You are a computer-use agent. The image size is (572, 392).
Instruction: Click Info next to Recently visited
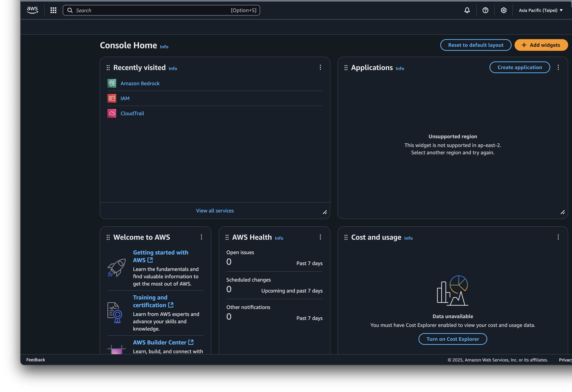(x=173, y=69)
